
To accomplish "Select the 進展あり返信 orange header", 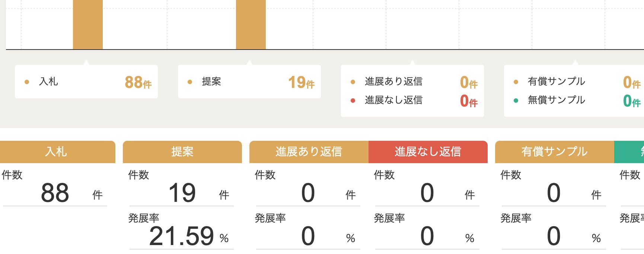I will click(x=309, y=152).
